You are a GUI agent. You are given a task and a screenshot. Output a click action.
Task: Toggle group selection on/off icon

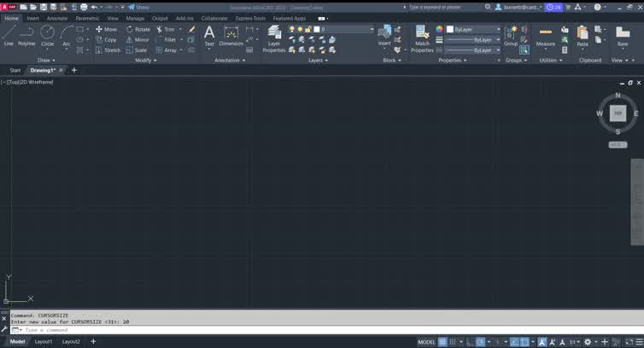coord(524,50)
